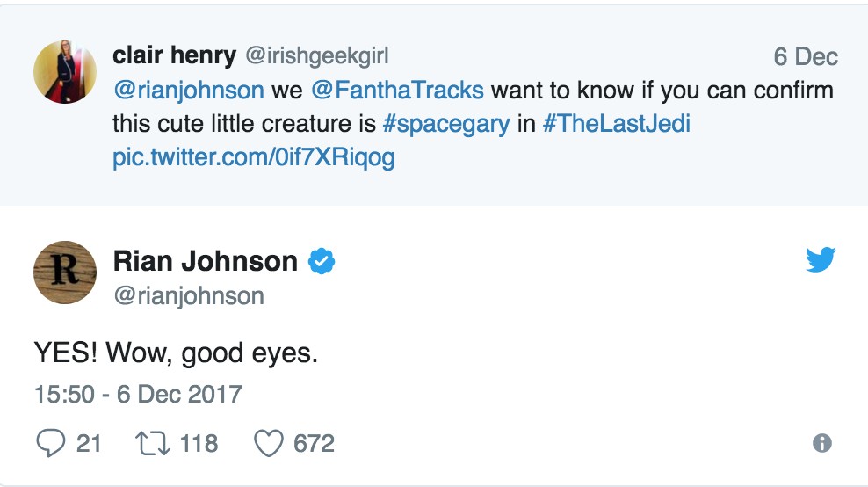Open the #TheLastJedi hashtag
The image size is (868, 487).
[x=616, y=124]
